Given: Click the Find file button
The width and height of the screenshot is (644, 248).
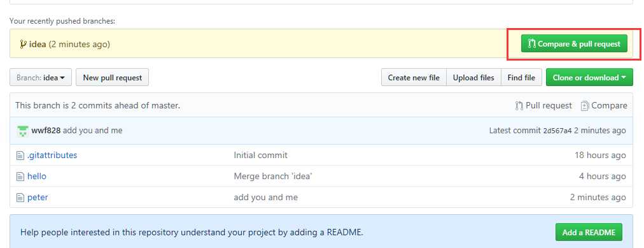Looking at the screenshot, I should 521,77.
